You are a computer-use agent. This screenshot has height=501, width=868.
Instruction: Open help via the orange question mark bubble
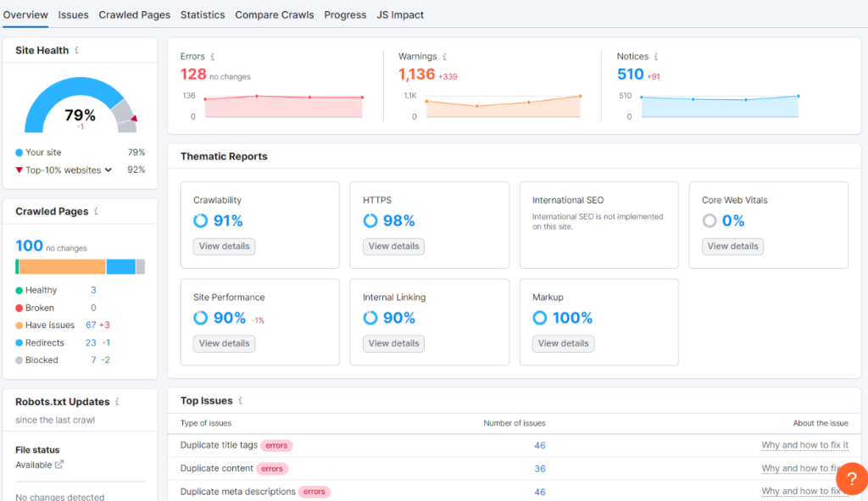tap(851, 478)
